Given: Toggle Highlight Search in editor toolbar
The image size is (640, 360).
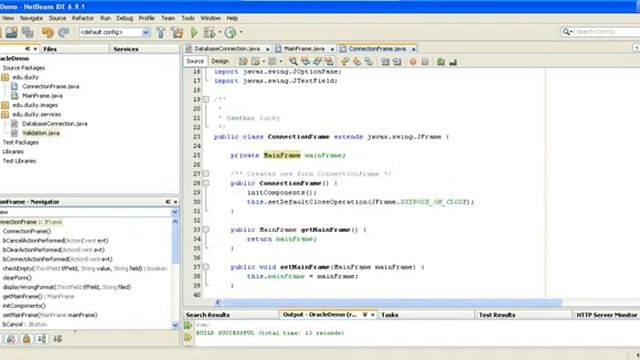Looking at the screenshot, I should 329,62.
